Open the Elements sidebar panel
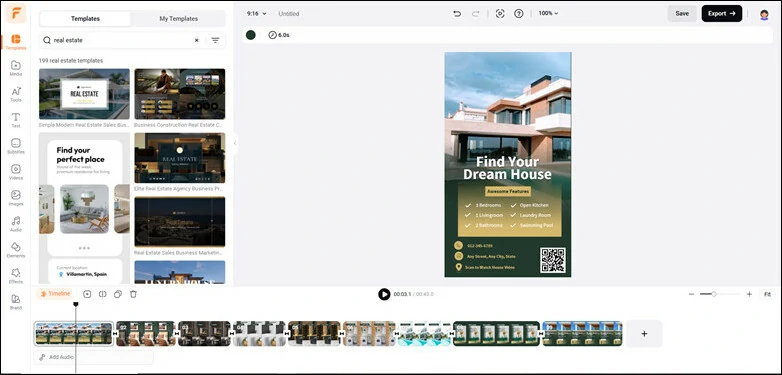 pos(16,249)
